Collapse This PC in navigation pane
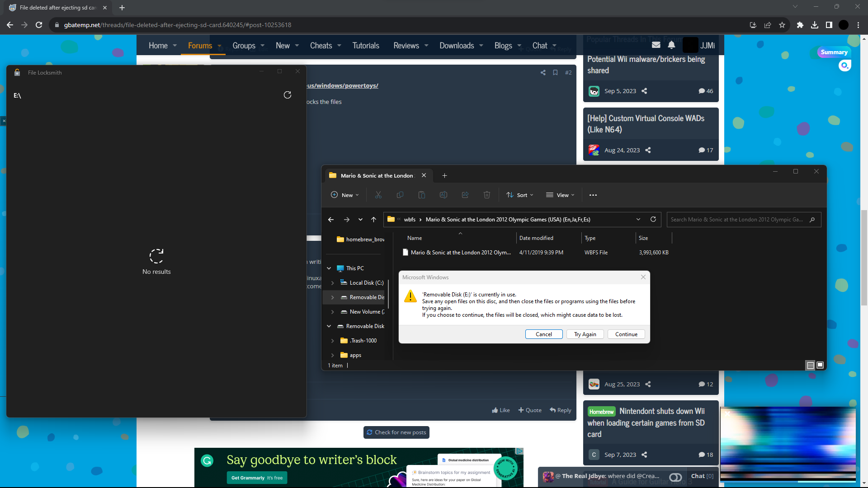 [x=329, y=268]
